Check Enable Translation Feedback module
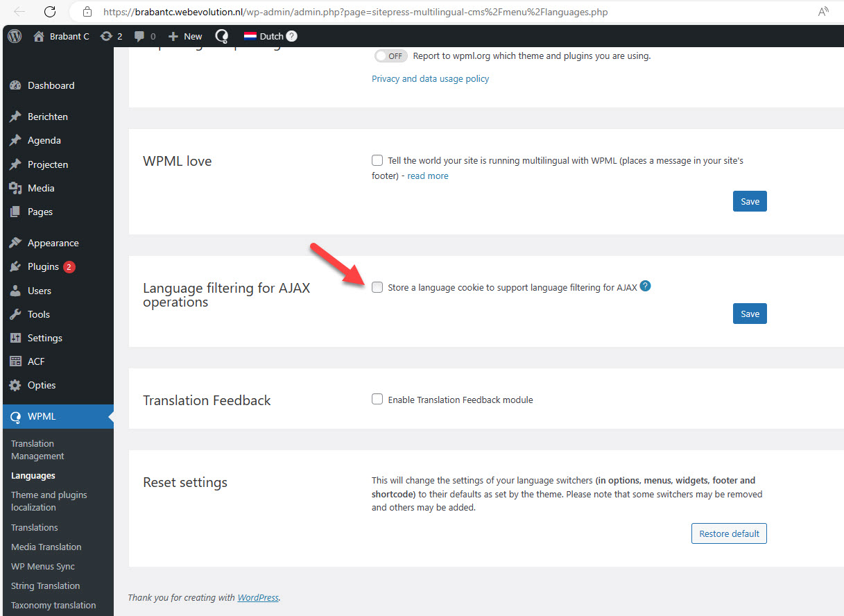Image resolution: width=844 pixels, height=616 pixels. (x=377, y=399)
